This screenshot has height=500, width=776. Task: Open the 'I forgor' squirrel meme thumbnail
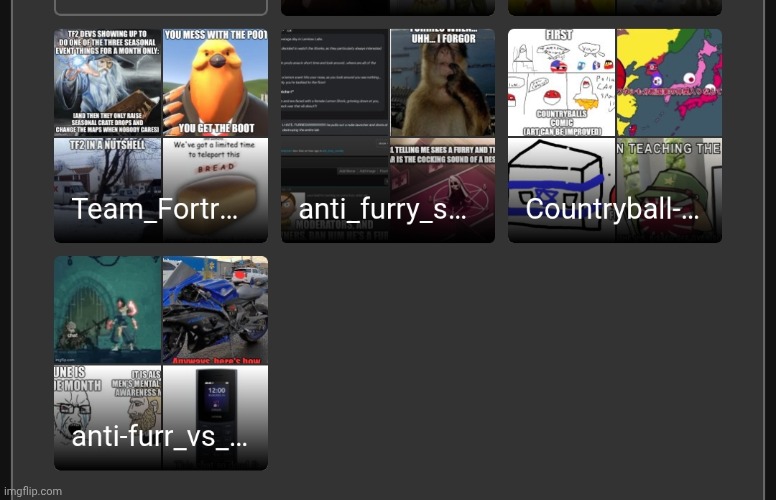[442, 82]
